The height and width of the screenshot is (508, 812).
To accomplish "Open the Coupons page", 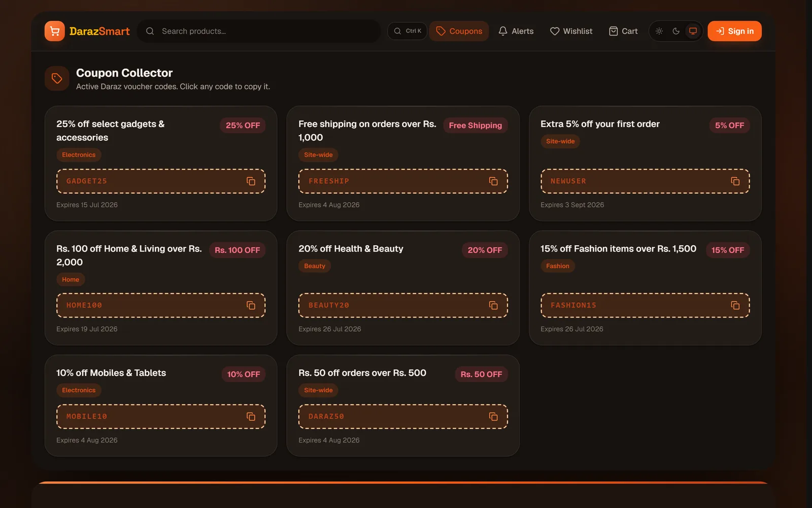I will point(459,31).
